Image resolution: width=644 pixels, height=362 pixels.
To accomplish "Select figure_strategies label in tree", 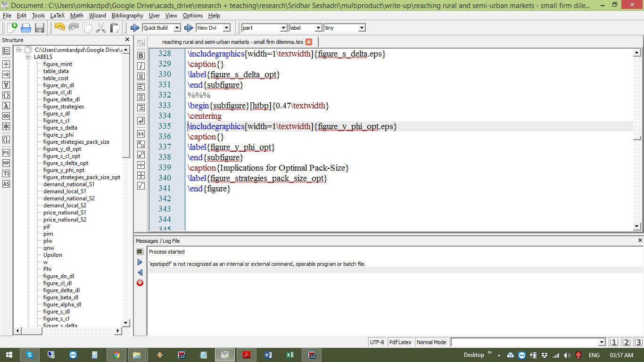I will [64, 107].
